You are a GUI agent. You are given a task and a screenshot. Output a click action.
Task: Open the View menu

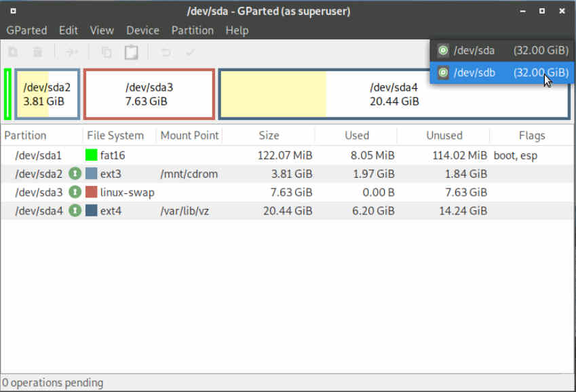[x=102, y=30]
